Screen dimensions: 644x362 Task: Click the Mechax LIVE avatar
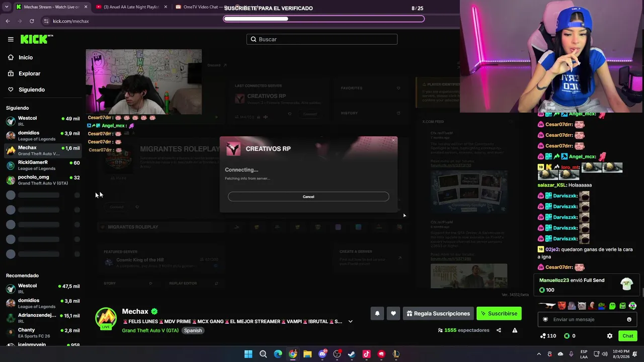pyautogui.click(x=106, y=318)
